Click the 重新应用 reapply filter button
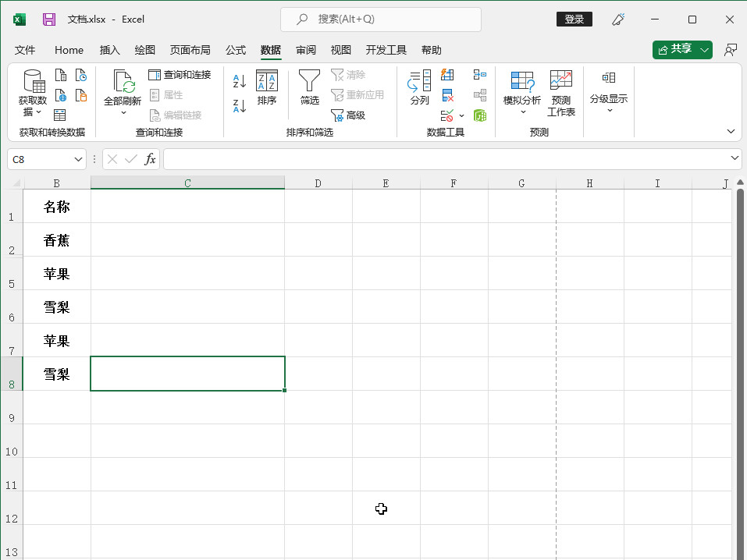Image resolution: width=747 pixels, height=560 pixels. (x=357, y=94)
